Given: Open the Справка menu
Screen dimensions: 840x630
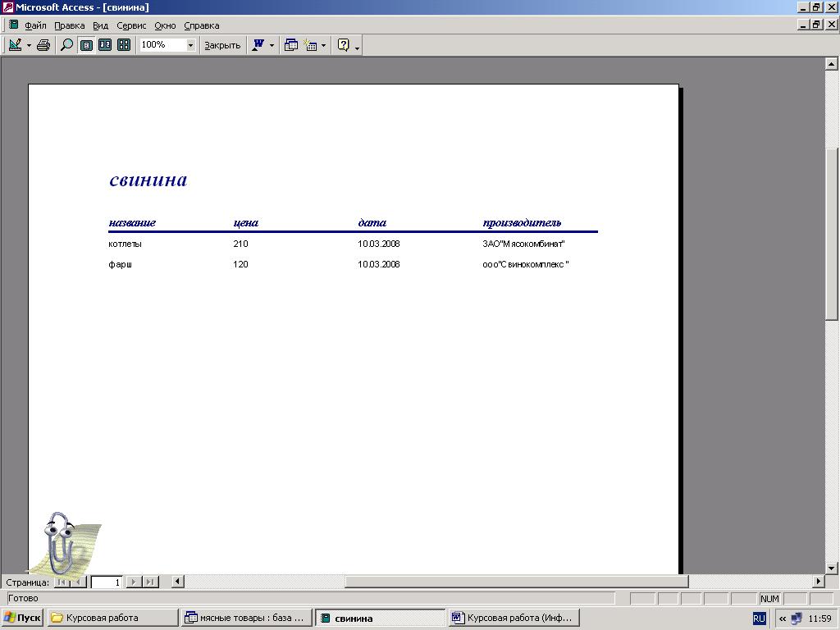Looking at the screenshot, I should (x=202, y=25).
